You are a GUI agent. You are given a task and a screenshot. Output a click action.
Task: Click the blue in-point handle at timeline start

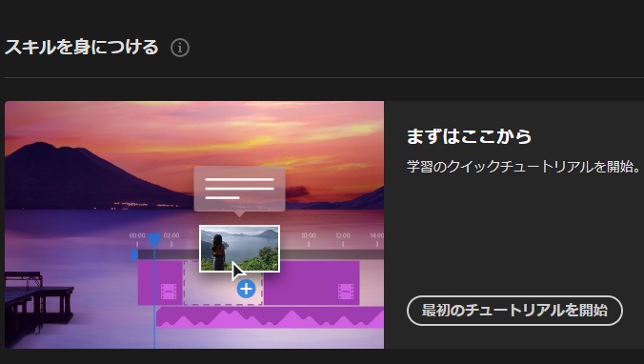click(134, 254)
